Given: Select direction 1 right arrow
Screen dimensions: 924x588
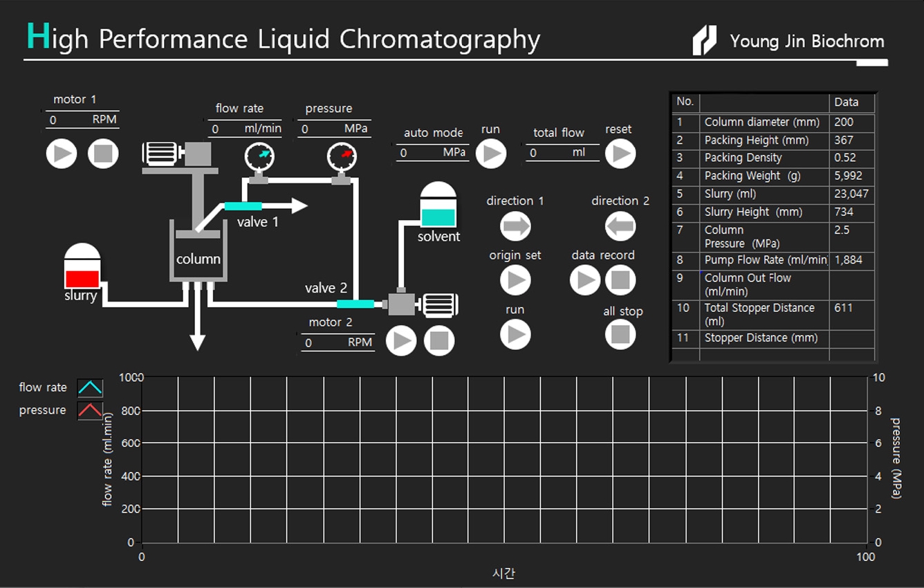Looking at the screenshot, I should 515,226.
